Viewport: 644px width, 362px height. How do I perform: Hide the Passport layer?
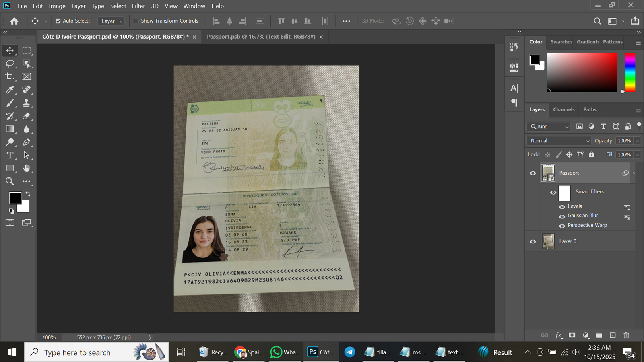[533, 173]
